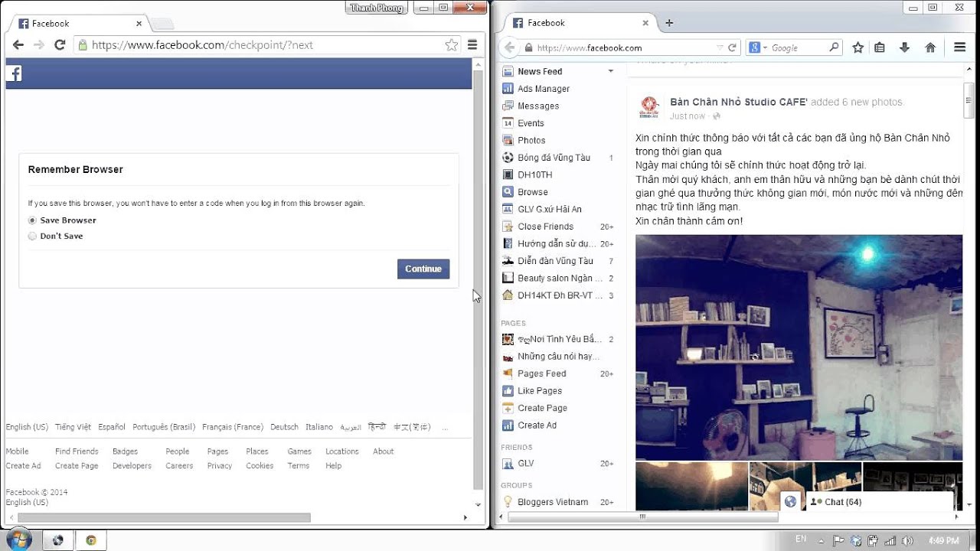
Task: Click the 'Just now' post timestamp
Action: [688, 116]
